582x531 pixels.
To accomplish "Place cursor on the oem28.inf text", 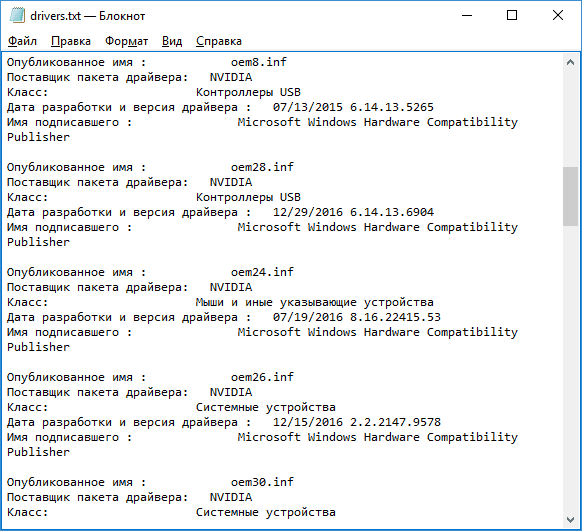I will (x=262, y=167).
